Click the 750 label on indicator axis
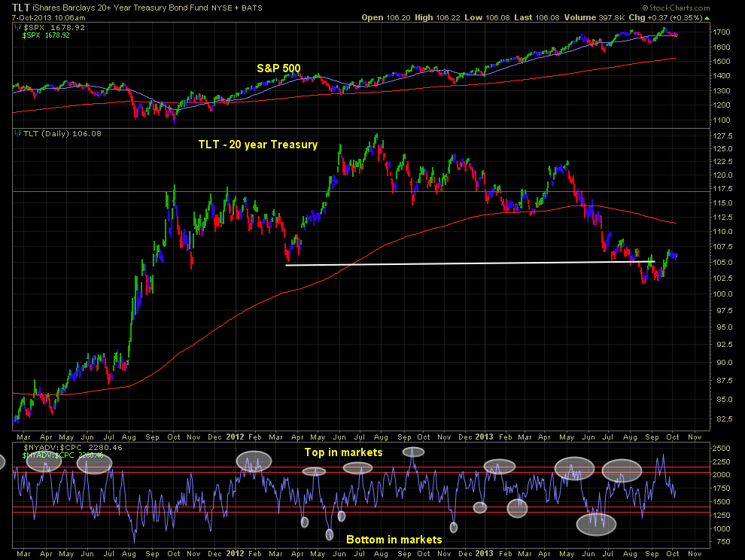 [x=722, y=542]
